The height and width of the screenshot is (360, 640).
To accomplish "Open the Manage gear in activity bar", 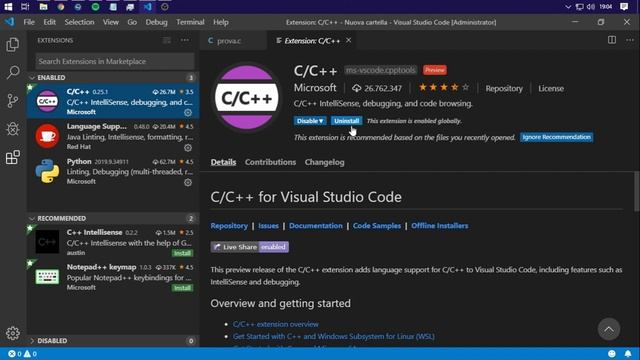I will 13,333.
